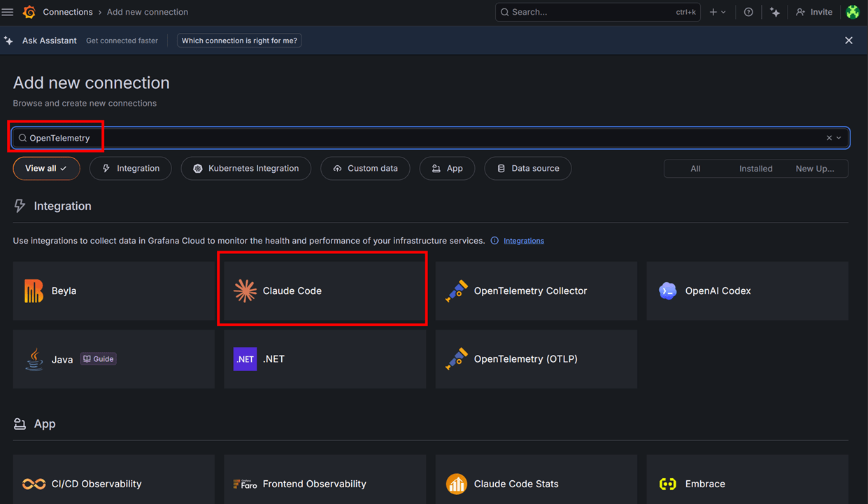Click the App section heading
This screenshot has height=504, width=868.
coord(45,424)
